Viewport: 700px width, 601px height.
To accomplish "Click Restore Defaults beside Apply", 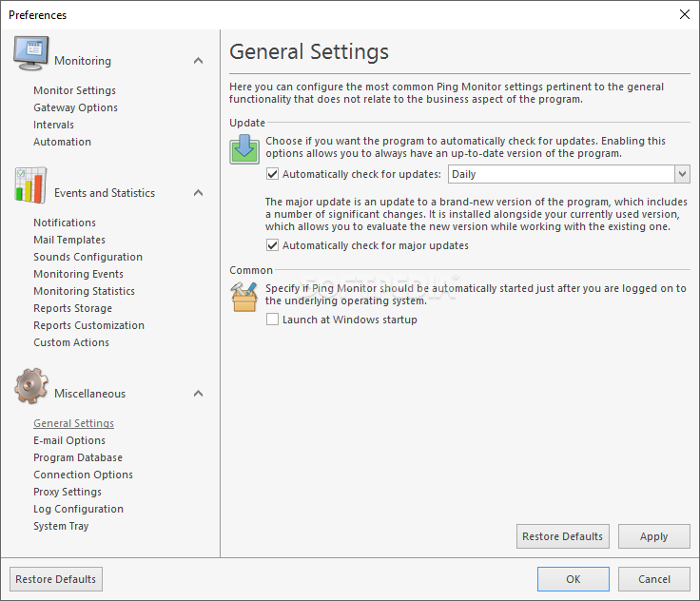I will point(562,536).
